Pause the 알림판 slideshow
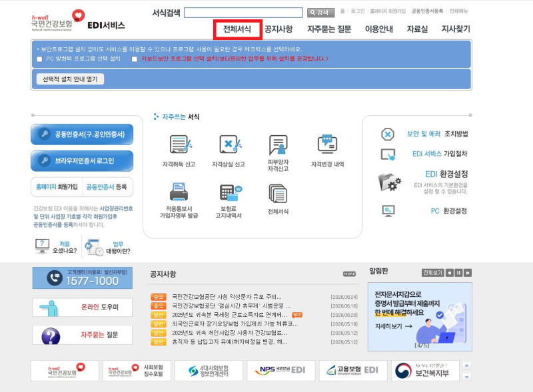Viewport: 533px width, 392px height. click(458, 273)
